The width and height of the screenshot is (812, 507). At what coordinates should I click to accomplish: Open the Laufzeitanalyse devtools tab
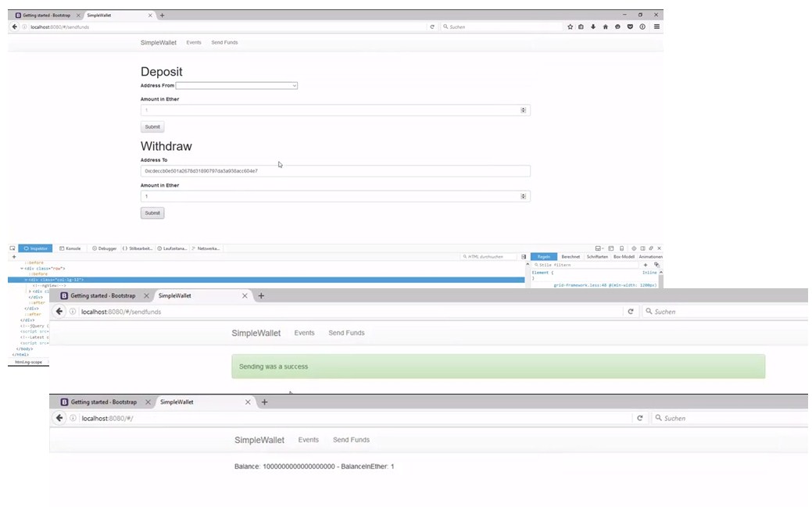point(173,248)
